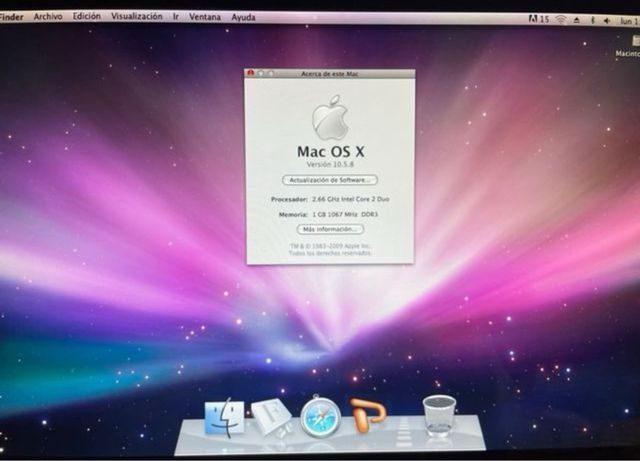Click the Apple logo in the About window
640x461 pixels.
[x=330, y=117]
